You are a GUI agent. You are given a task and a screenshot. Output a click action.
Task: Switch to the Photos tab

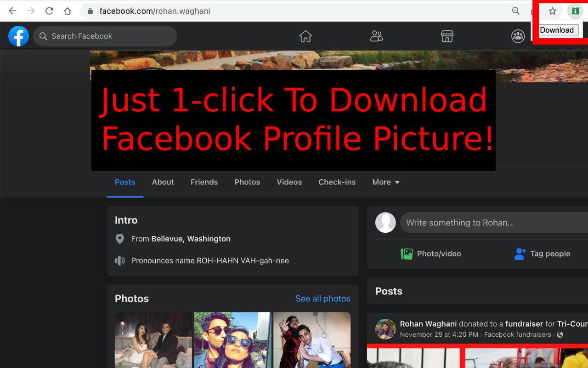pos(247,182)
